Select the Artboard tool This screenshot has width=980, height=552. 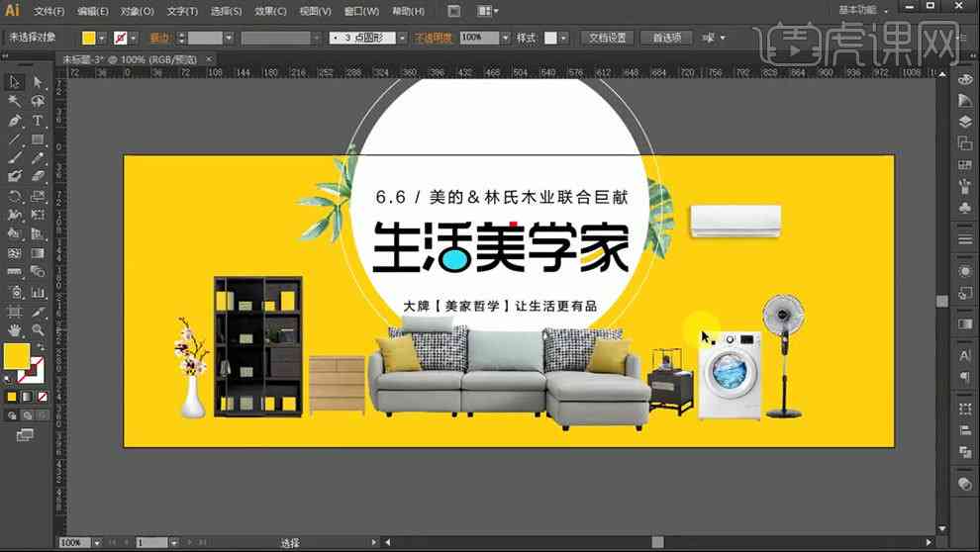point(15,311)
